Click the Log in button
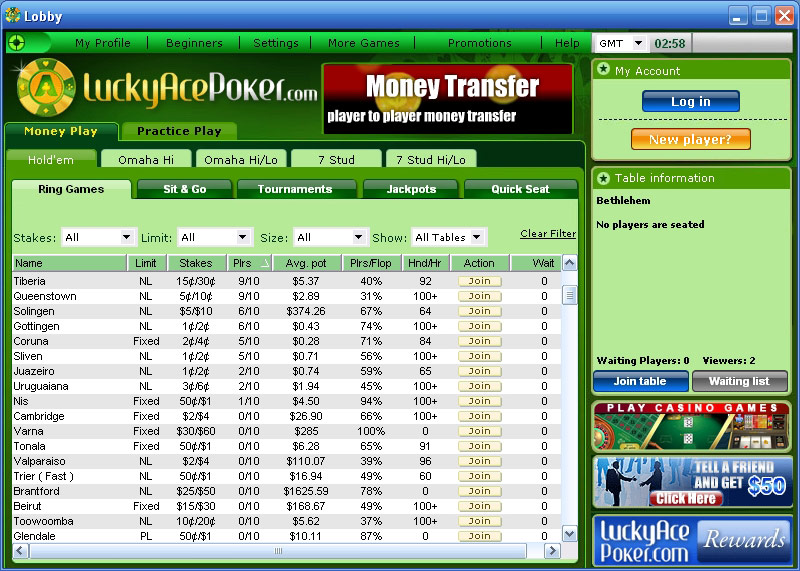The height and width of the screenshot is (571, 800). pos(691,102)
